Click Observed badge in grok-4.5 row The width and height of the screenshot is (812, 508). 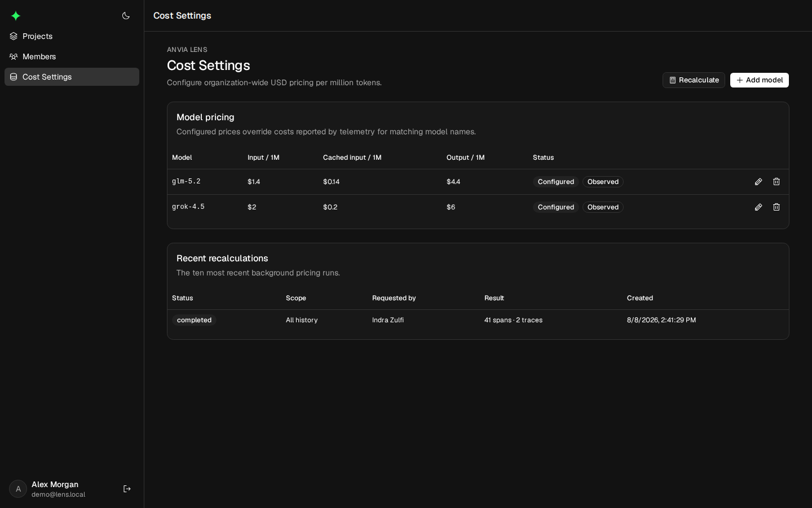(x=603, y=207)
